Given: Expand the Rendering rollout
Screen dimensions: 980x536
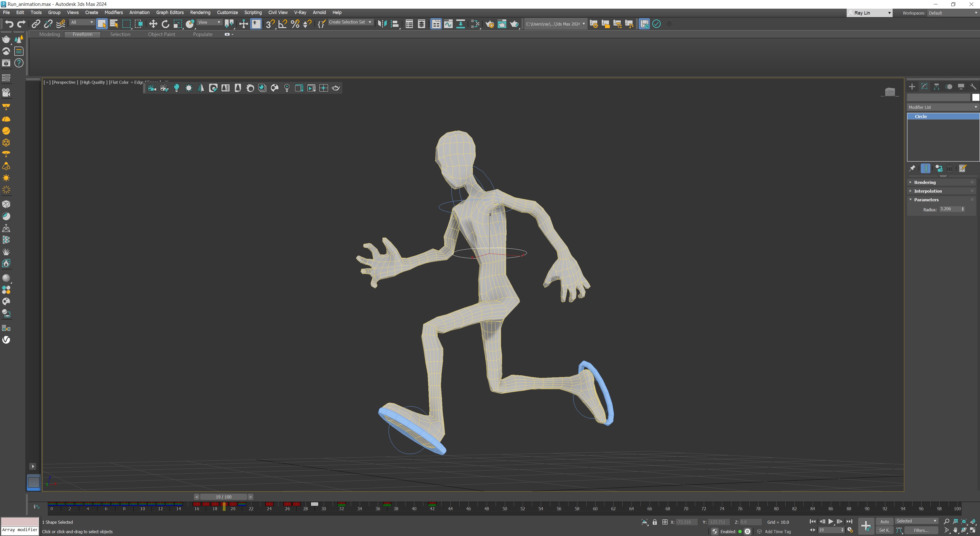Looking at the screenshot, I should pos(925,182).
